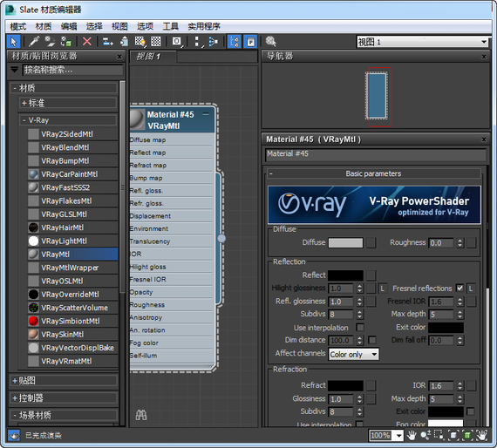Click Refract map slot button
Viewport: 497px width, 448px height.
pos(371,385)
